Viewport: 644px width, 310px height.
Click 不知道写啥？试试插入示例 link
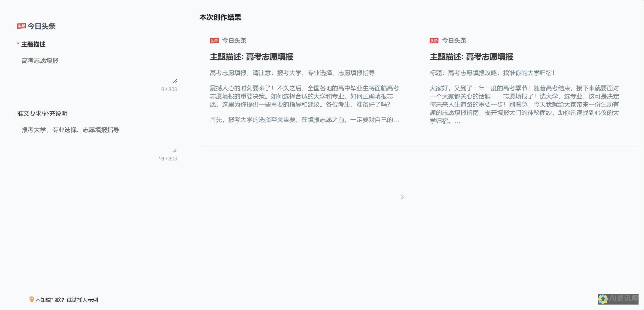pos(67,300)
